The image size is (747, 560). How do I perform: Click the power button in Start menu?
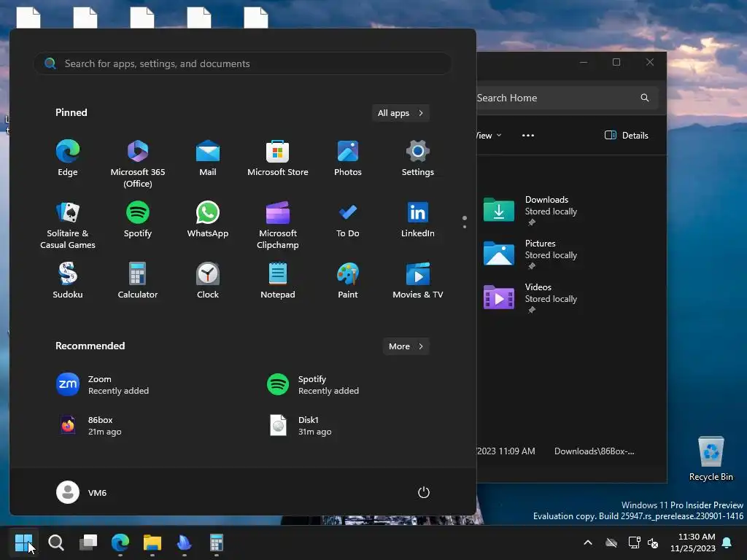point(424,492)
